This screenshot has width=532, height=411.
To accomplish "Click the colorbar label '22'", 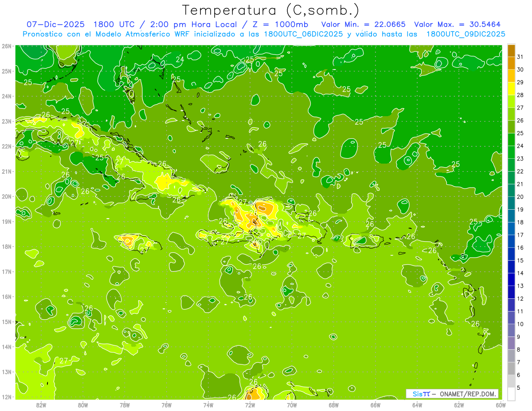I will pyautogui.click(x=520, y=172).
